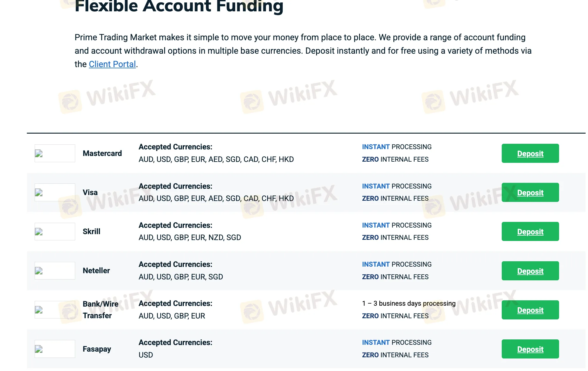Image resolution: width=588 pixels, height=371 pixels.
Task: Click the Mastercard logo image
Action: click(x=55, y=153)
